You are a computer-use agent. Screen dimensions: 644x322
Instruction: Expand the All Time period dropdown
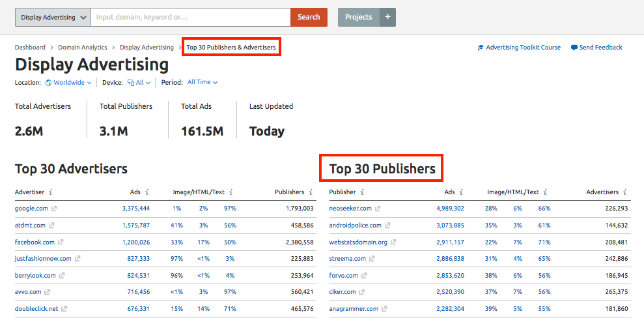[x=202, y=82]
